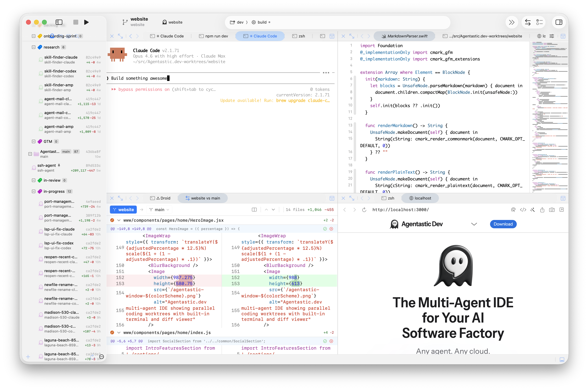Open the main branch dropdown in diff
This screenshot has height=390, width=588.
[x=159, y=210]
